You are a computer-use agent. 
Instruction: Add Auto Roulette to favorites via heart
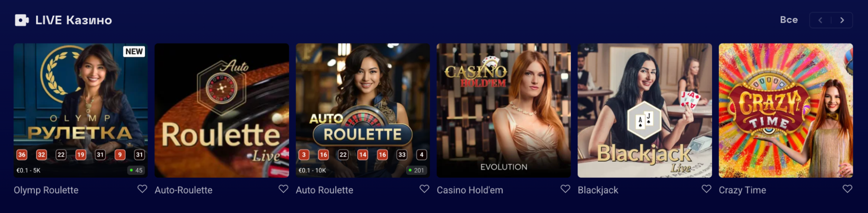point(425,189)
